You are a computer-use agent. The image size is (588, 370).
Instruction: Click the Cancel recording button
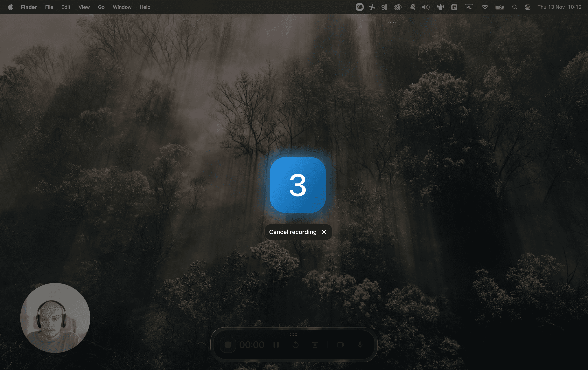(293, 232)
